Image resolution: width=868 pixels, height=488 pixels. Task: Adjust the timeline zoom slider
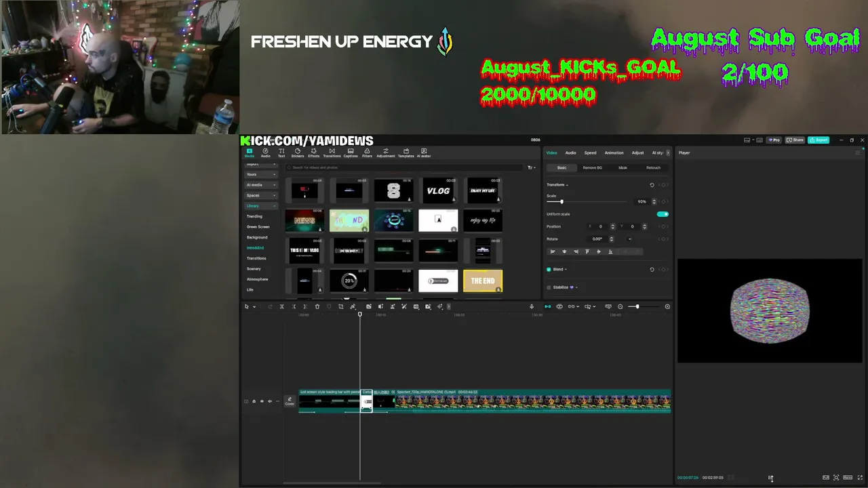[637, 307]
